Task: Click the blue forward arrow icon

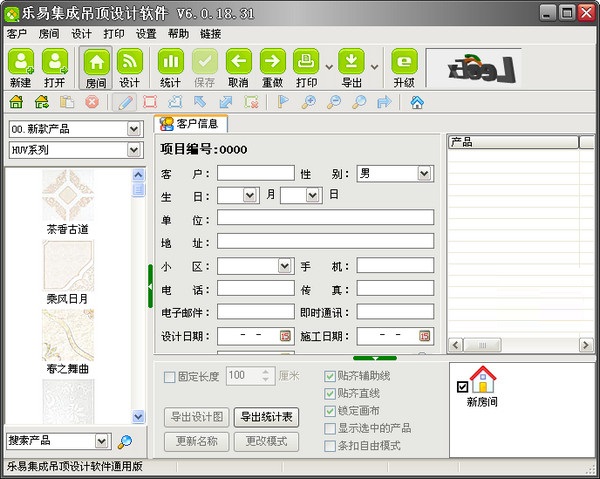Action: [384, 102]
